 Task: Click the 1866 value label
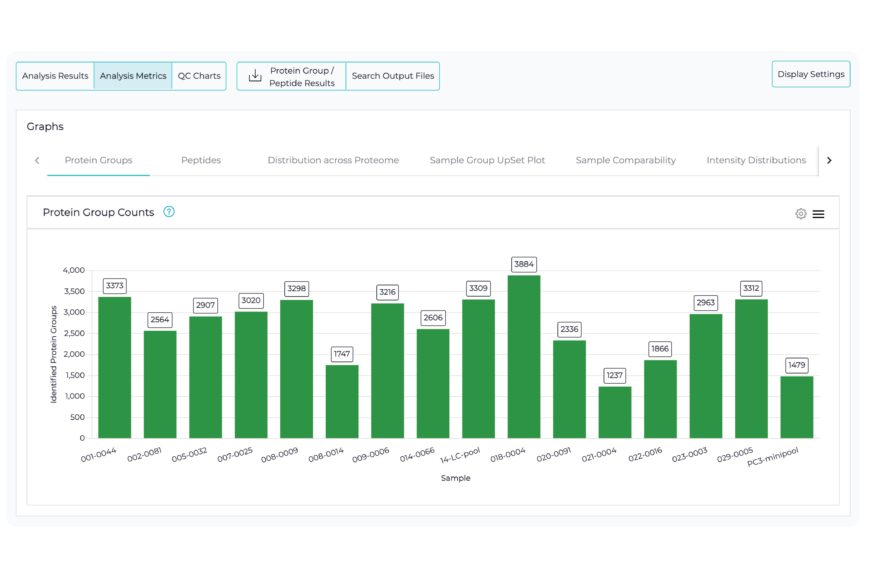click(x=660, y=349)
